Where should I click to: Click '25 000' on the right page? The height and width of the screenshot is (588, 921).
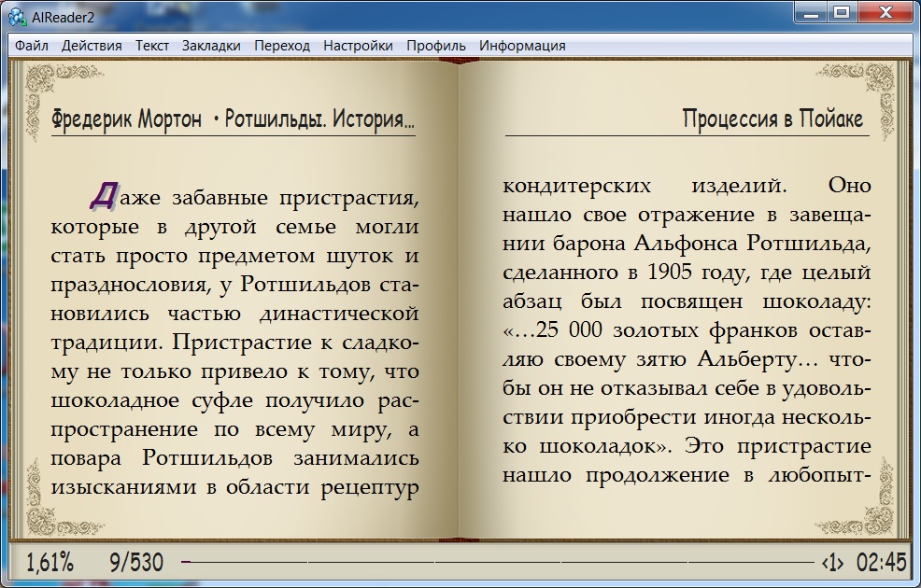[x=569, y=329]
